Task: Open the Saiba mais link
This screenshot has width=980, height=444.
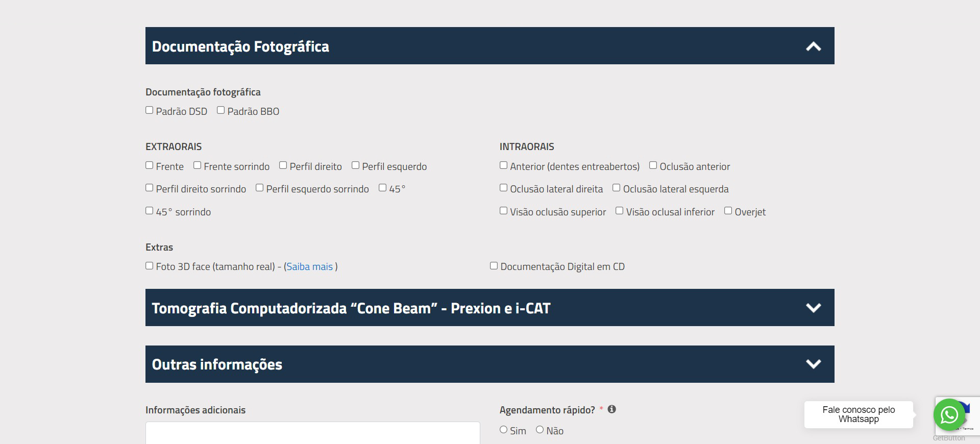Action: point(309,266)
